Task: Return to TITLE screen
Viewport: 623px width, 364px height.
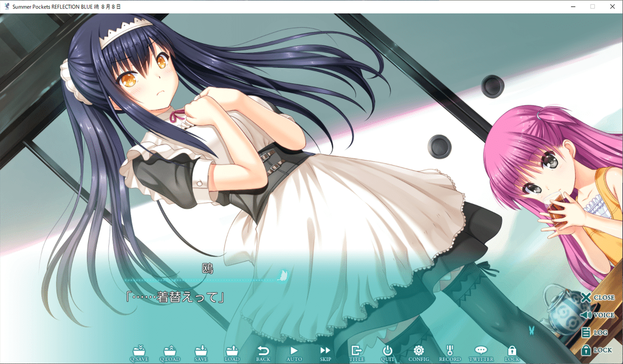Action: tap(357, 353)
